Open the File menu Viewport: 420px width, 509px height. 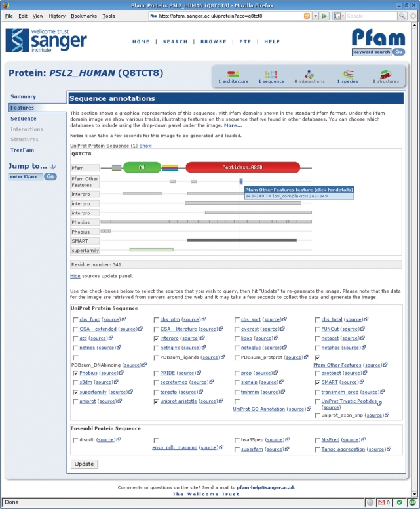tap(9, 16)
